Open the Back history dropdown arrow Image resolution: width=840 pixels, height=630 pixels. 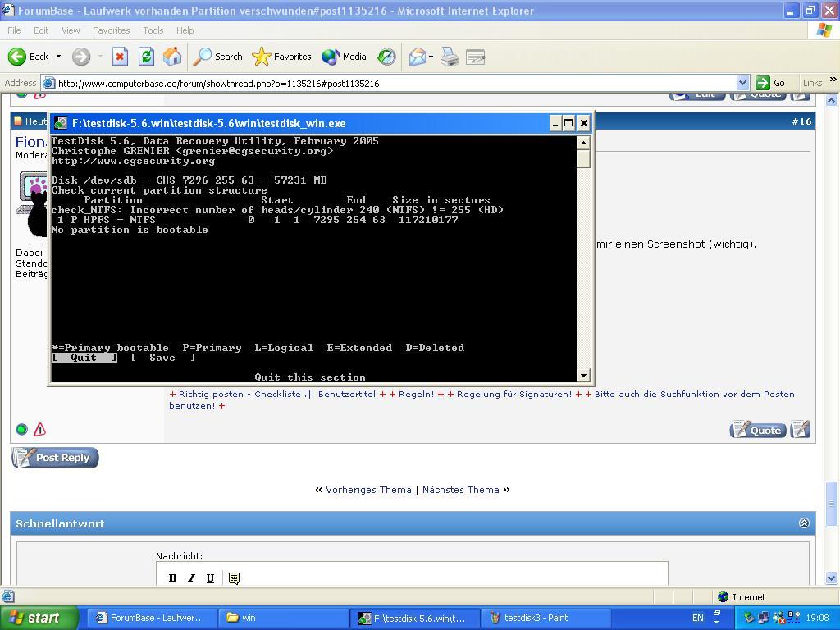coord(58,57)
